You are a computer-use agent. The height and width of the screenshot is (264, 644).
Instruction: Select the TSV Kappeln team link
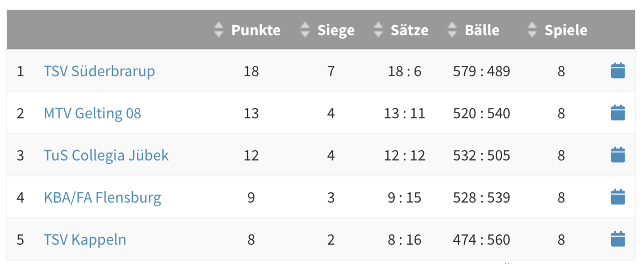coord(85,240)
